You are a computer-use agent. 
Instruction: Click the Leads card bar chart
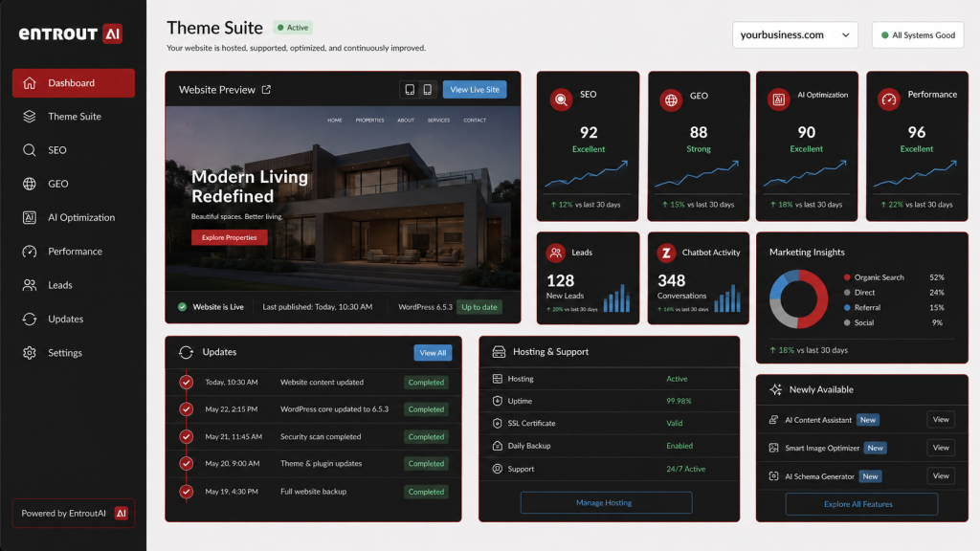(616, 298)
